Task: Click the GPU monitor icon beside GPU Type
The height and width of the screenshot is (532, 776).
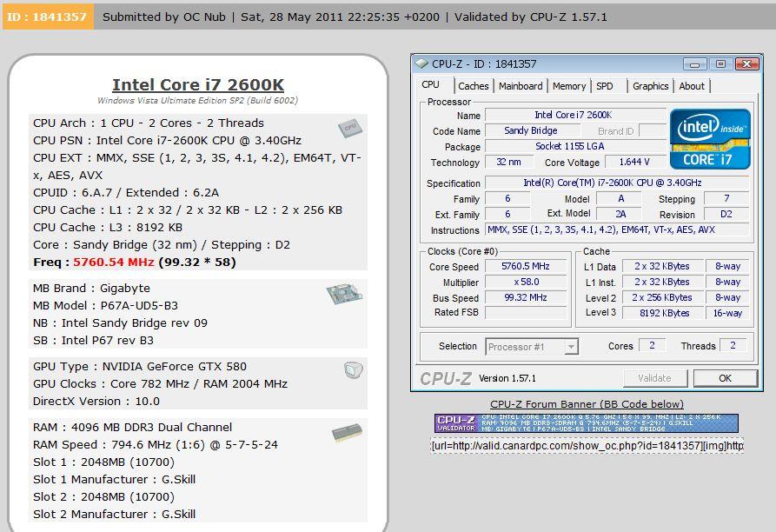Action: [x=354, y=369]
